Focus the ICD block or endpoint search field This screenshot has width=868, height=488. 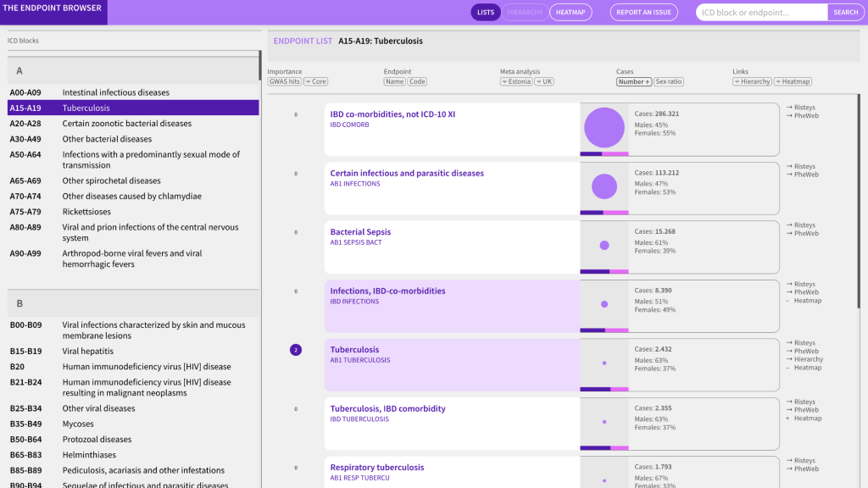point(761,13)
